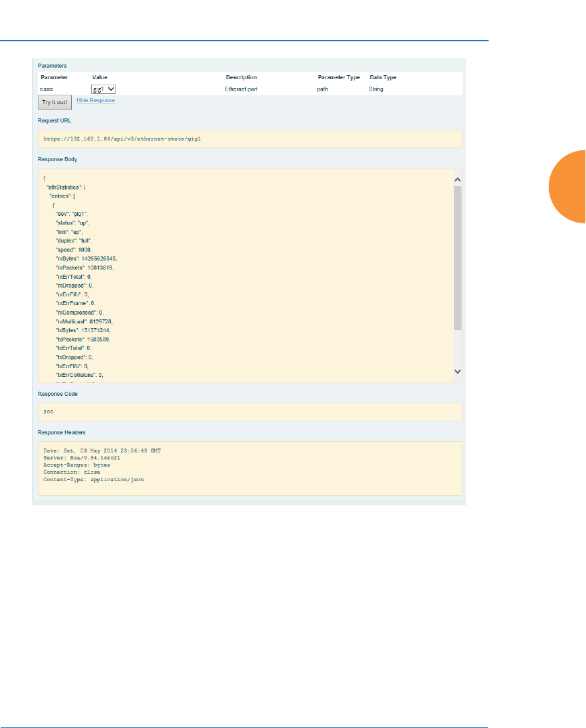Click the Hide Response link
The height and width of the screenshot is (728, 586).
point(95,100)
